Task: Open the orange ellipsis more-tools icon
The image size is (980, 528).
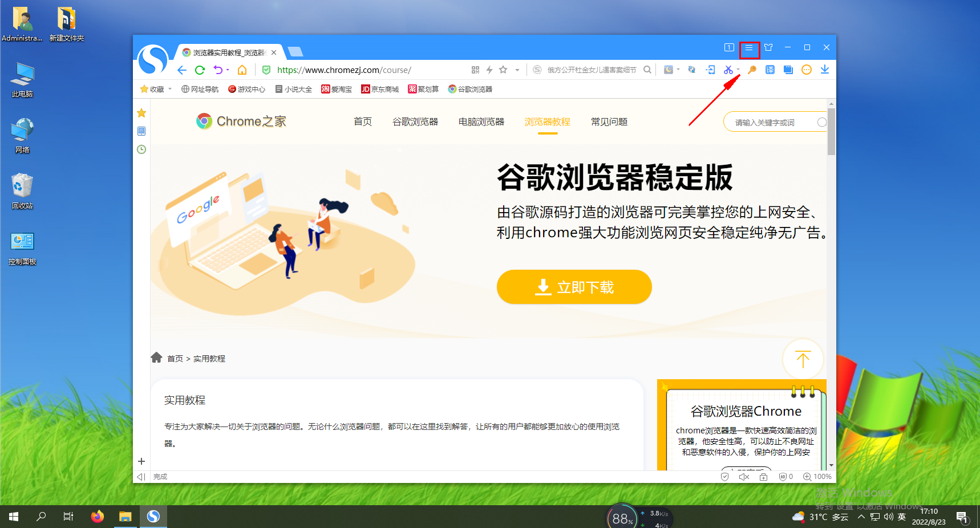Action: 807,70
